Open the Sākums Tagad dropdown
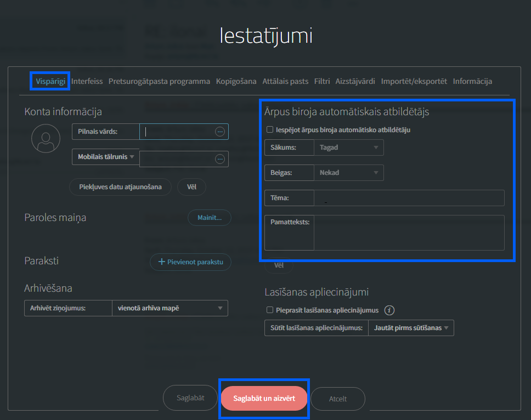The width and height of the screenshot is (531, 420). (x=349, y=147)
